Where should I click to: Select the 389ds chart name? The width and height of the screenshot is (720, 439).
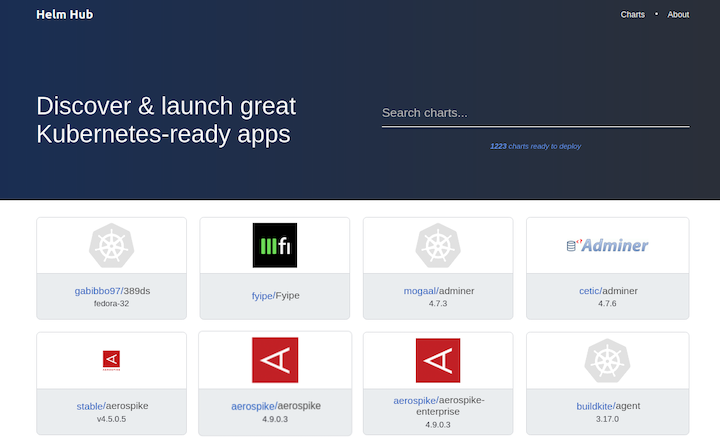click(x=136, y=291)
